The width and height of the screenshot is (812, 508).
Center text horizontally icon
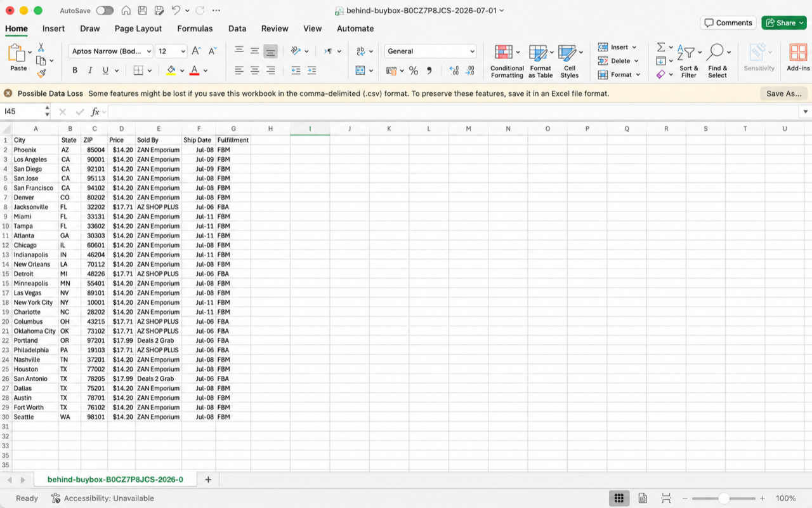(255, 70)
